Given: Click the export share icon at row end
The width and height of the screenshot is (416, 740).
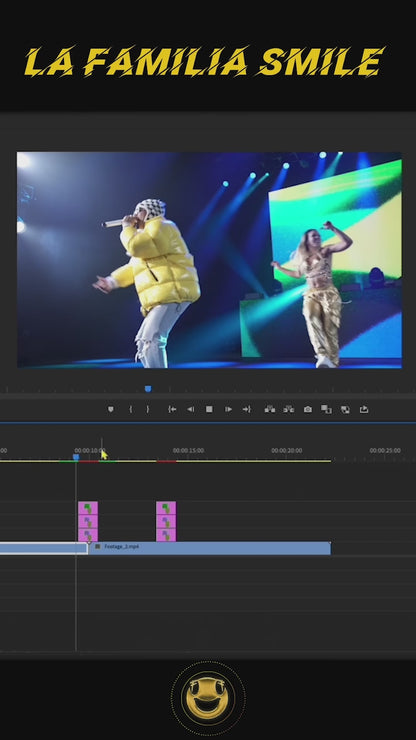Looking at the screenshot, I should pyautogui.click(x=364, y=409).
